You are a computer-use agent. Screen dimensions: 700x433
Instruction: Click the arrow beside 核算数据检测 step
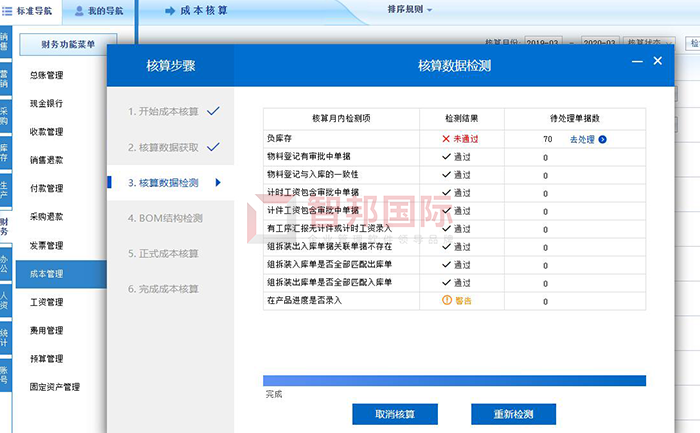(x=218, y=182)
